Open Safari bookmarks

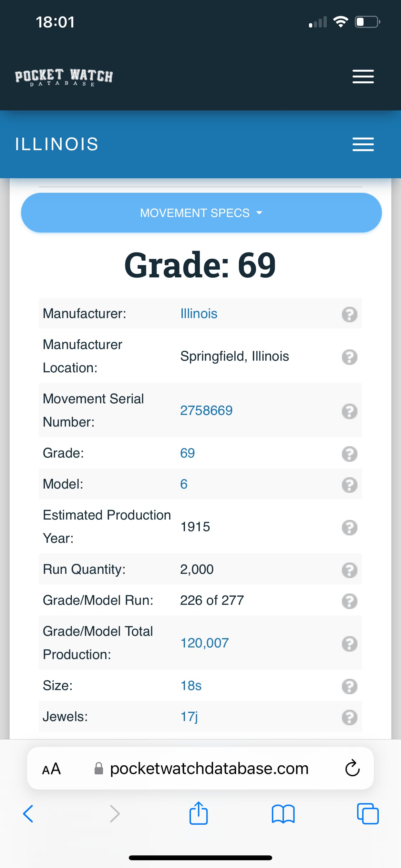pyautogui.click(x=283, y=814)
